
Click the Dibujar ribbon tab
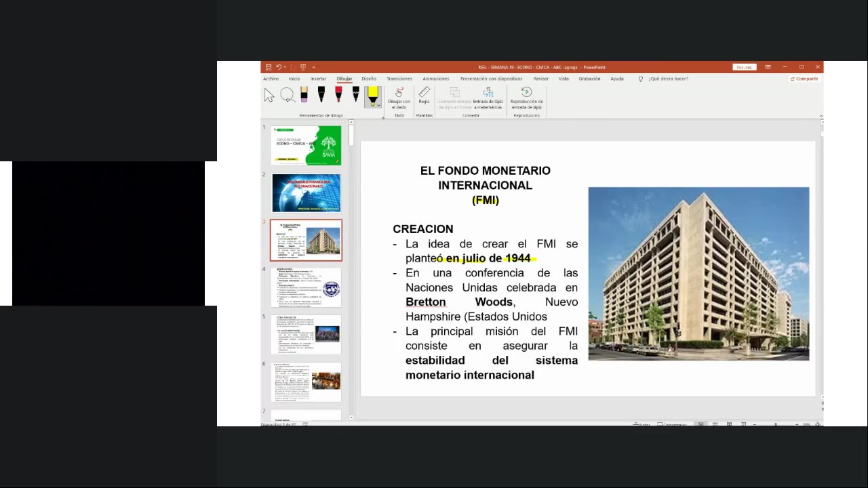point(344,79)
